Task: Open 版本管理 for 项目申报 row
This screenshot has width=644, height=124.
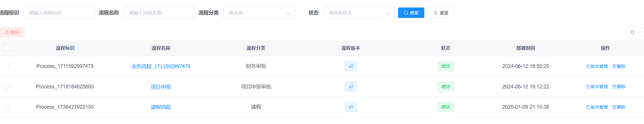Action: (597, 87)
